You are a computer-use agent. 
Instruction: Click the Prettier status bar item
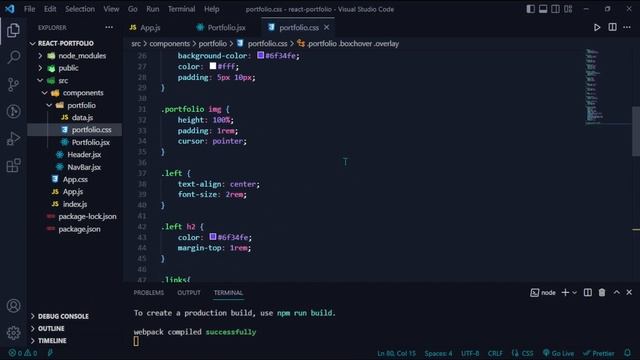tap(598, 353)
